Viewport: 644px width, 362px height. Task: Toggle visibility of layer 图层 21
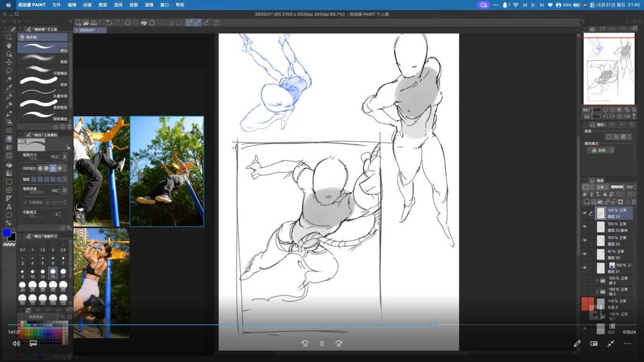pos(584,268)
